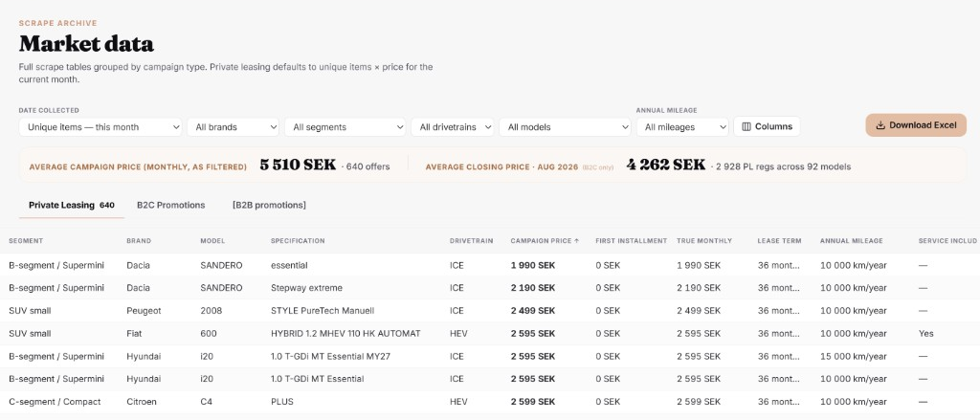Open the Date Collected dropdown
Viewport: 980px width, 420px height.
[100, 127]
